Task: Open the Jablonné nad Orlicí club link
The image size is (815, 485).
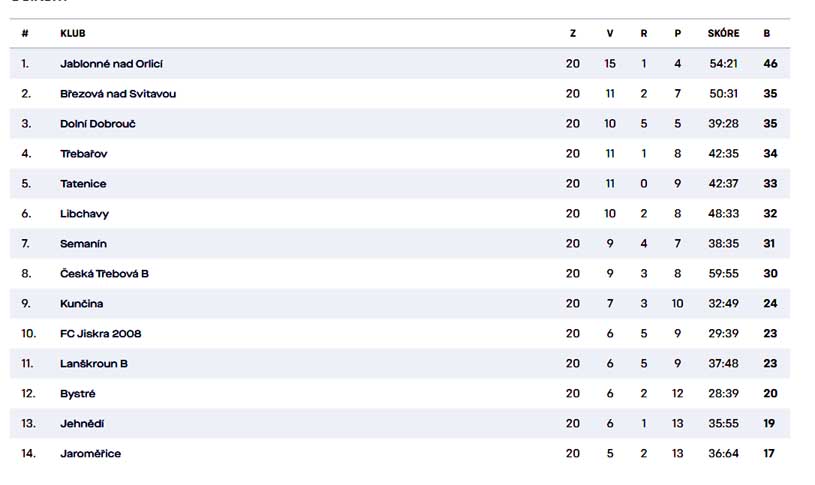Action: click(x=111, y=64)
